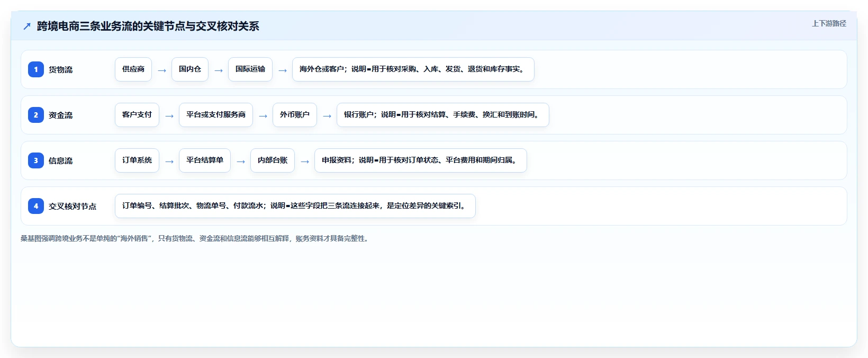868x358 pixels.
Task: Click the 供应商 node
Action: 133,69
